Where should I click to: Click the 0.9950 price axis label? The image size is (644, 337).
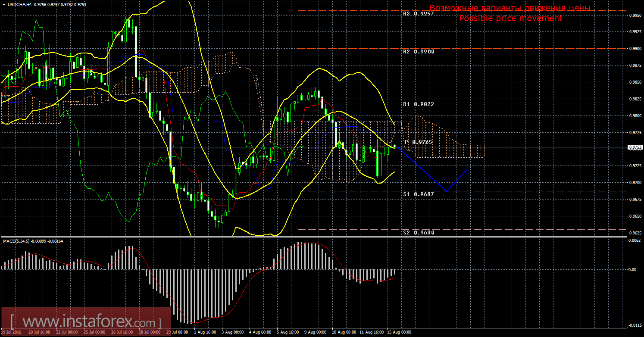click(635, 15)
